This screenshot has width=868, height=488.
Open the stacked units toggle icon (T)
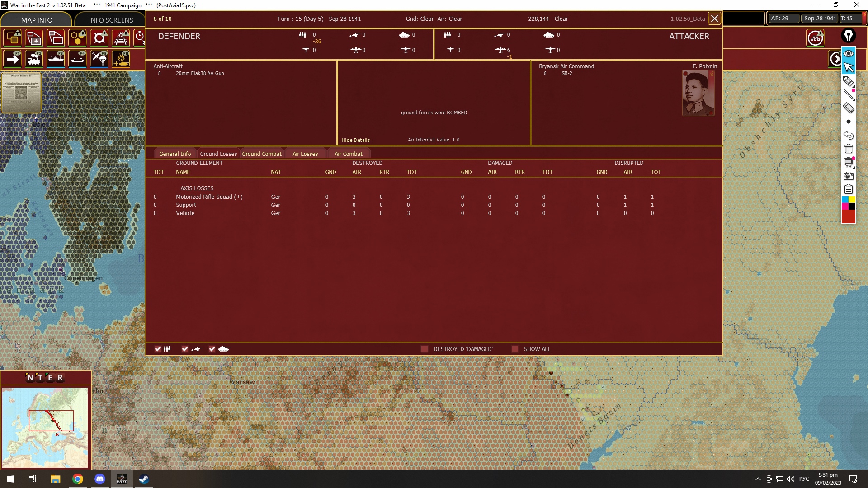(x=12, y=38)
